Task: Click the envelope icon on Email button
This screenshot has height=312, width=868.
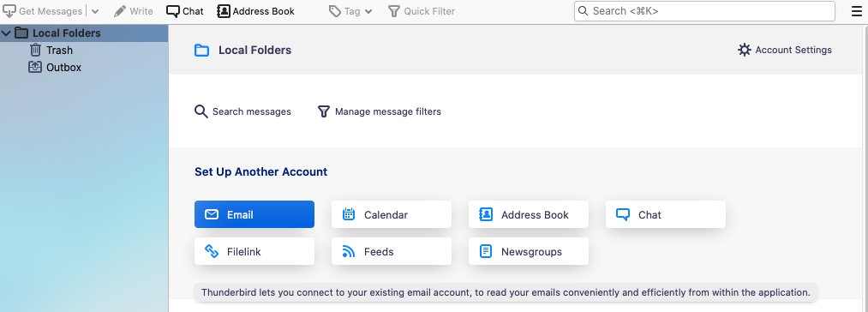Action: (211, 214)
